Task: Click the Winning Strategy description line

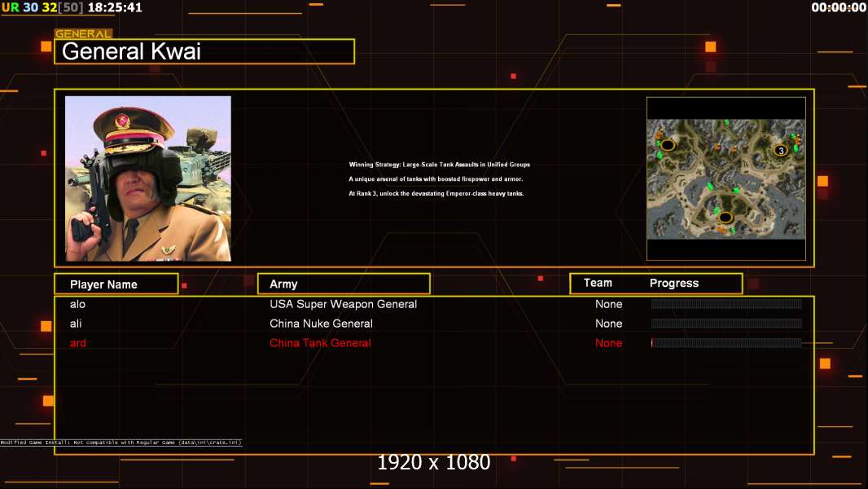Action: point(440,165)
